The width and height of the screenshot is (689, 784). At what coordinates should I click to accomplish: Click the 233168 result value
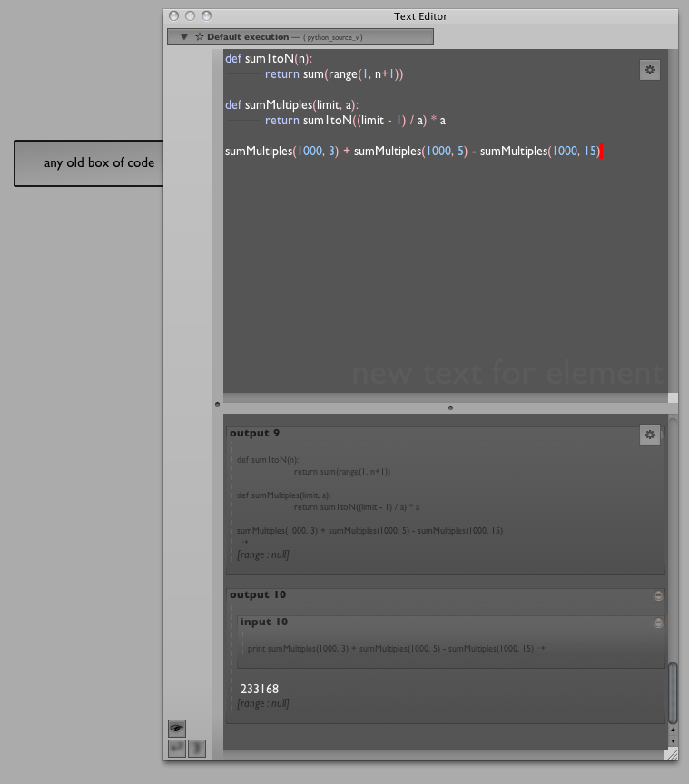coord(260,689)
